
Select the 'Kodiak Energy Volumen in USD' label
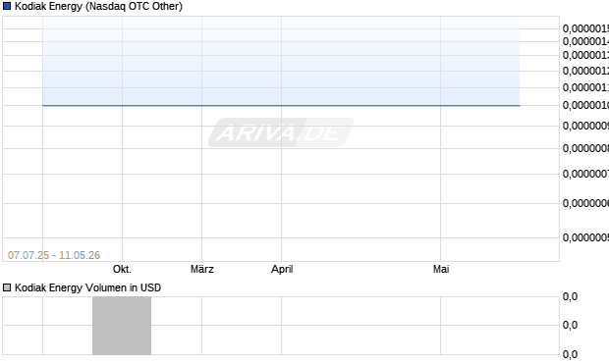(x=87, y=287)
